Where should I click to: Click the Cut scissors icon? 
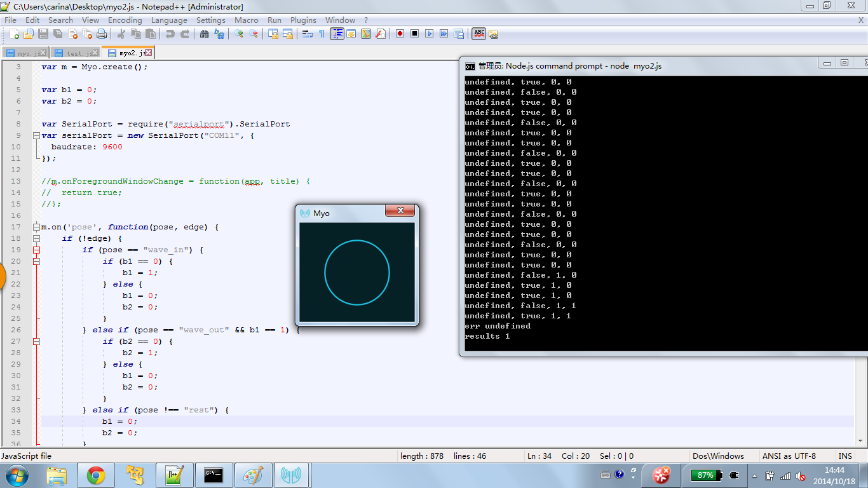(121, 34)
